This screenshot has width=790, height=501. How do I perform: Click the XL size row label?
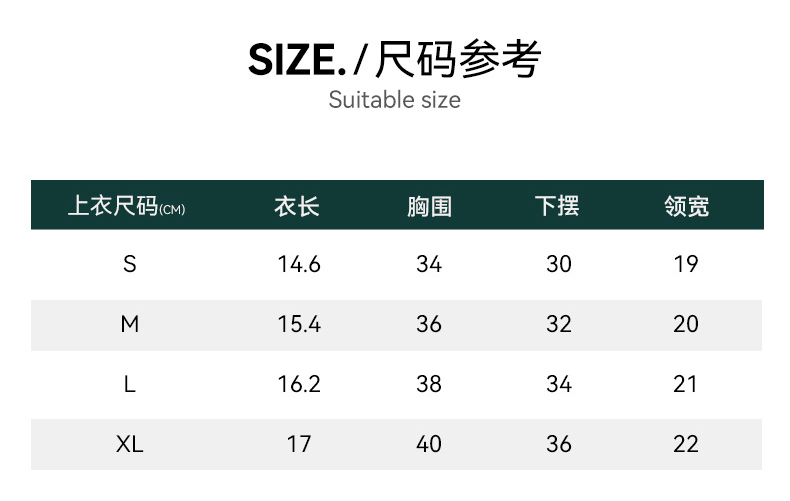[x=129, y=444]
